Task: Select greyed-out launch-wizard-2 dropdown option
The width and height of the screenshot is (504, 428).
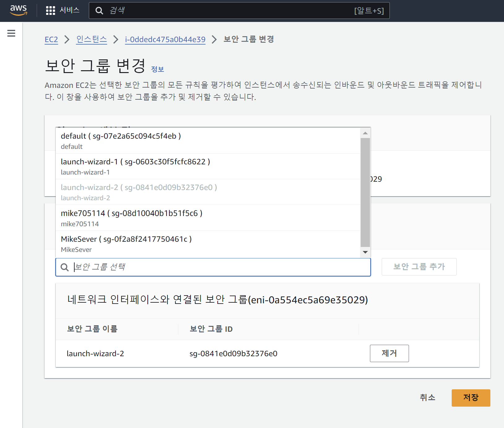Action: [208, 192]
